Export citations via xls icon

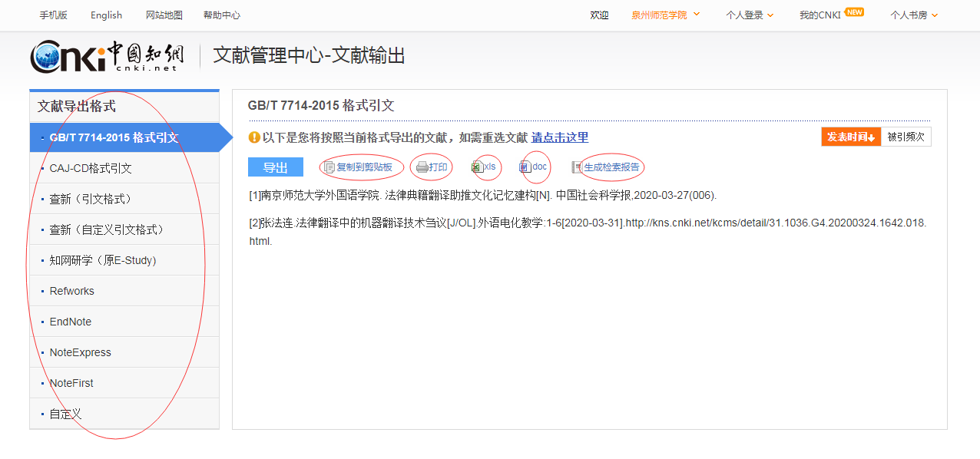[477, 167]
